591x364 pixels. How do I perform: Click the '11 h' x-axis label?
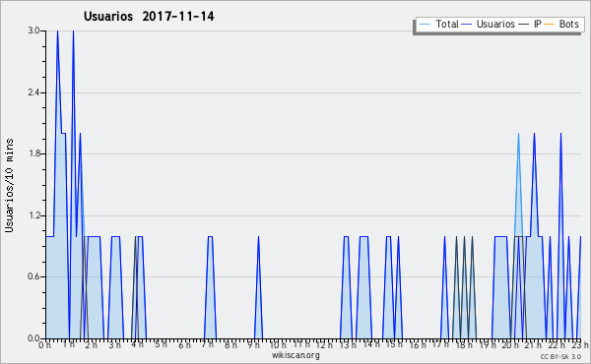point(301,344)
